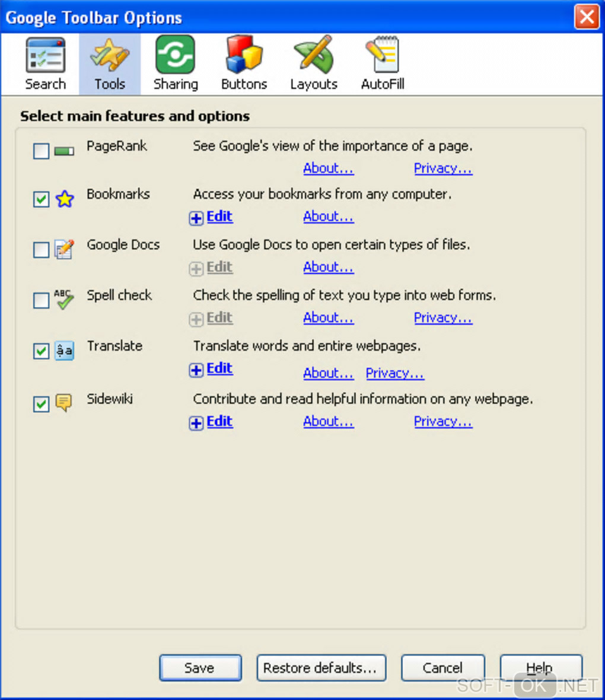
Task: Uncheck the Bookmarks checkbox
Action: (x=41, y=199)
